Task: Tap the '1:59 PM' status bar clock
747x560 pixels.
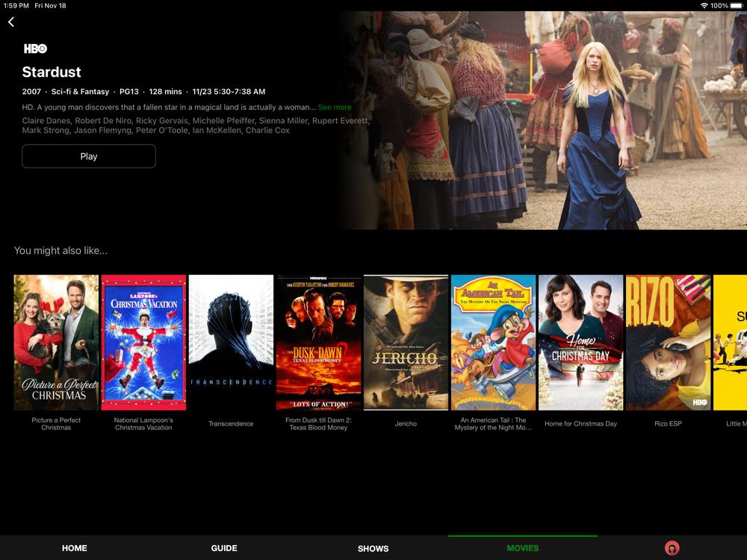Action: point(16,6)
